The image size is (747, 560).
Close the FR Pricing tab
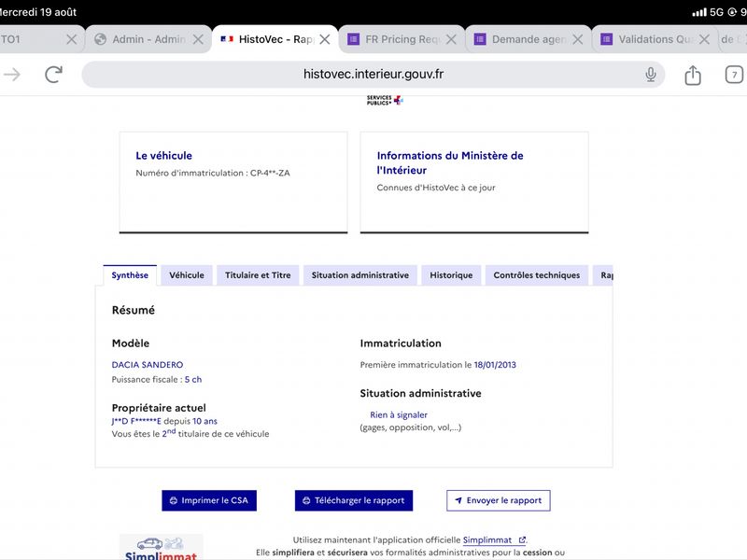point(451,39)
